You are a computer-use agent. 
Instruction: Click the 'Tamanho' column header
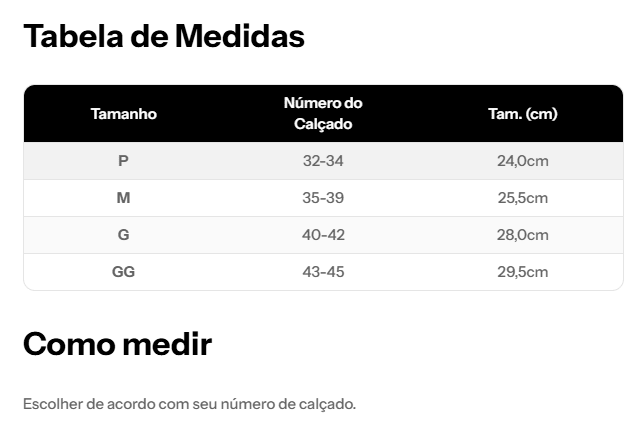(123, 114)
